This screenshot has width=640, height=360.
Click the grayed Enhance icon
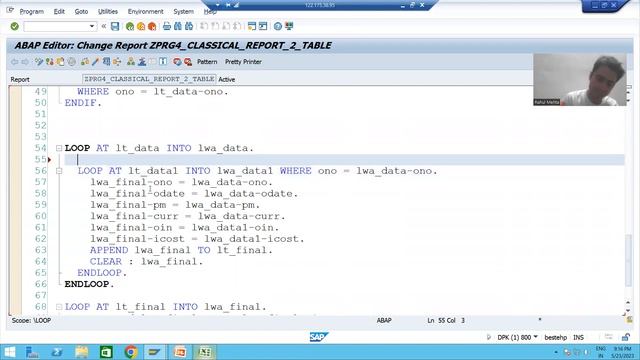[x=72, y=62]
